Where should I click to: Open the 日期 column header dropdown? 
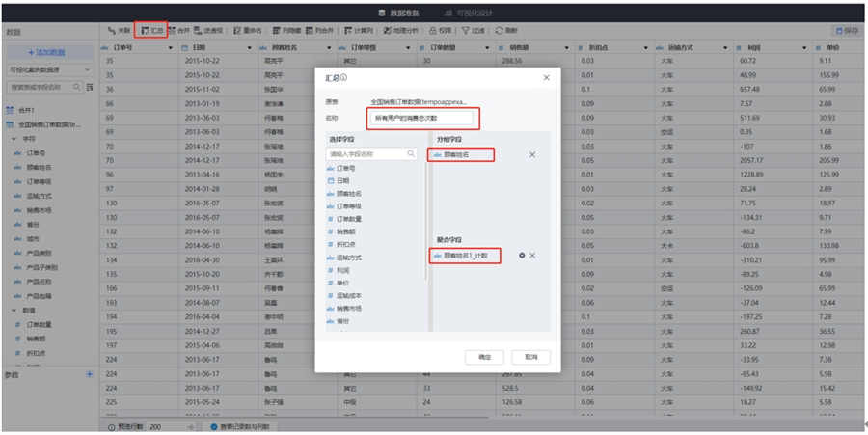pos(252,46)
